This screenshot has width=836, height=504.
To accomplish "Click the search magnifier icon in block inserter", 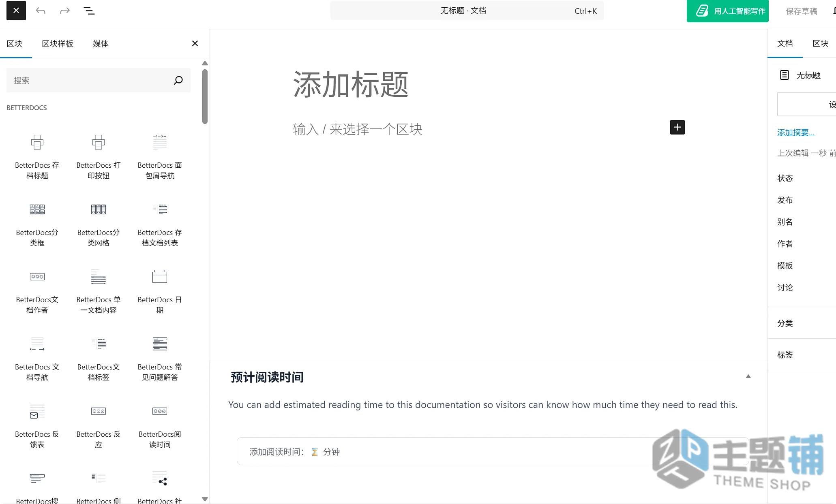I will pos(178,80).
